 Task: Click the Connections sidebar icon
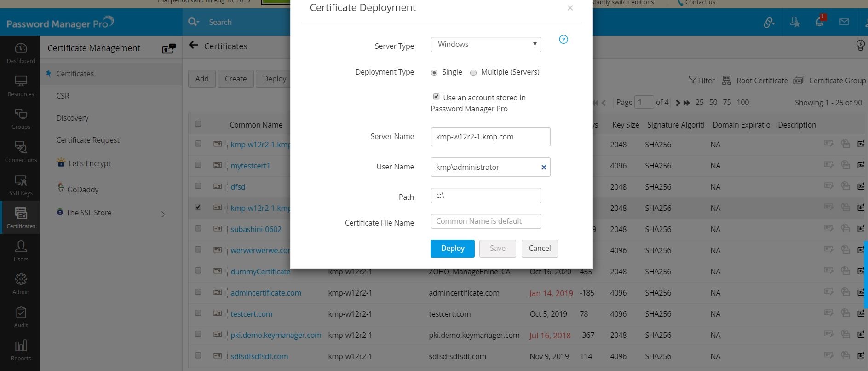pos(21,152)
